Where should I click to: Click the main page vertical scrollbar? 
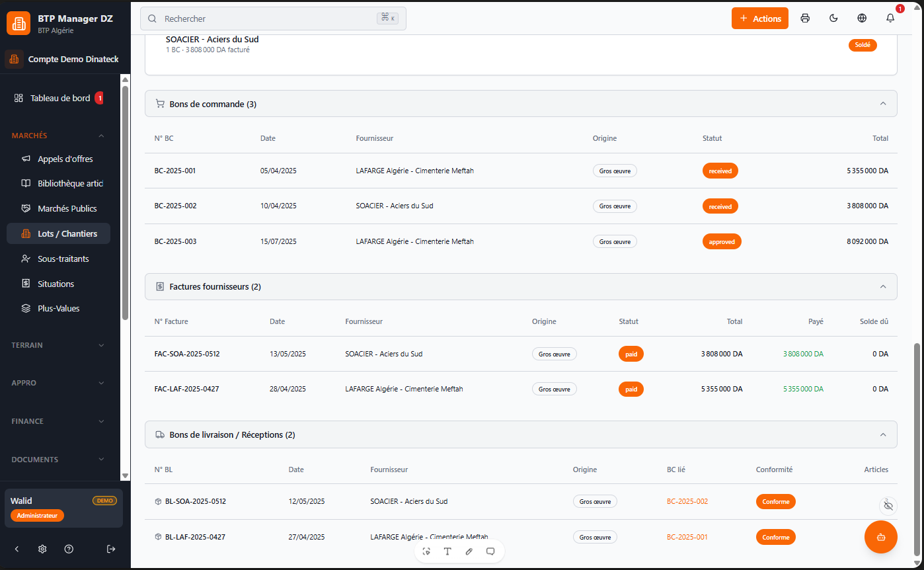click(916, 450)
